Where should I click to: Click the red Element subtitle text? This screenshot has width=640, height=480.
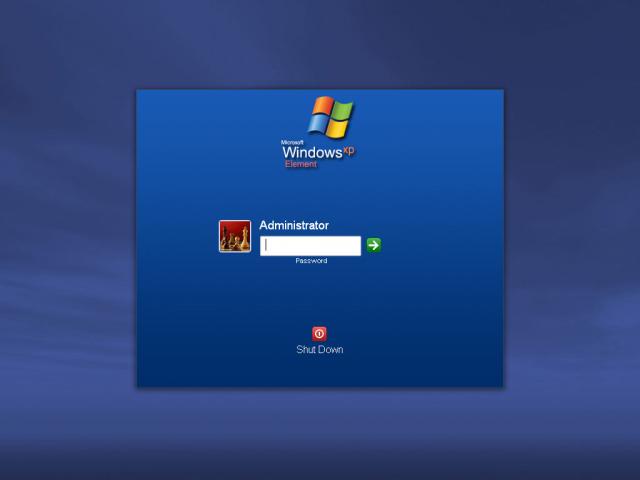coord(301,164)
